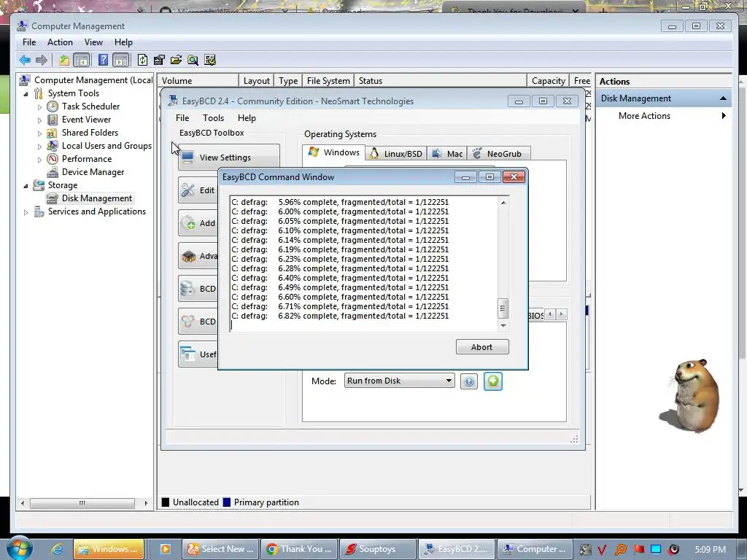
Task: Expand the Performance node arrow
Action: point(39,160)
